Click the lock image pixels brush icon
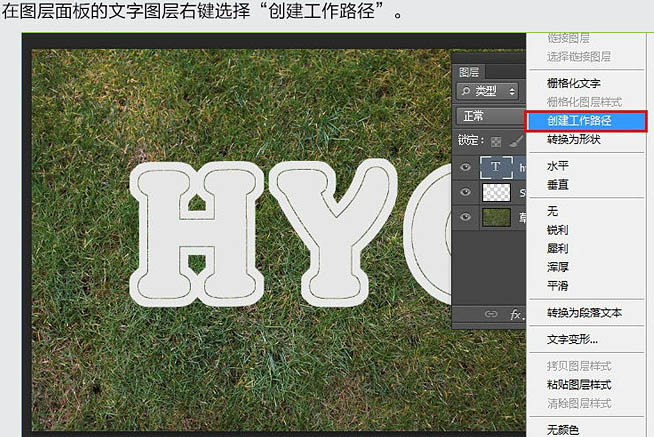The image size is (654, 437). tap(516, 141)
